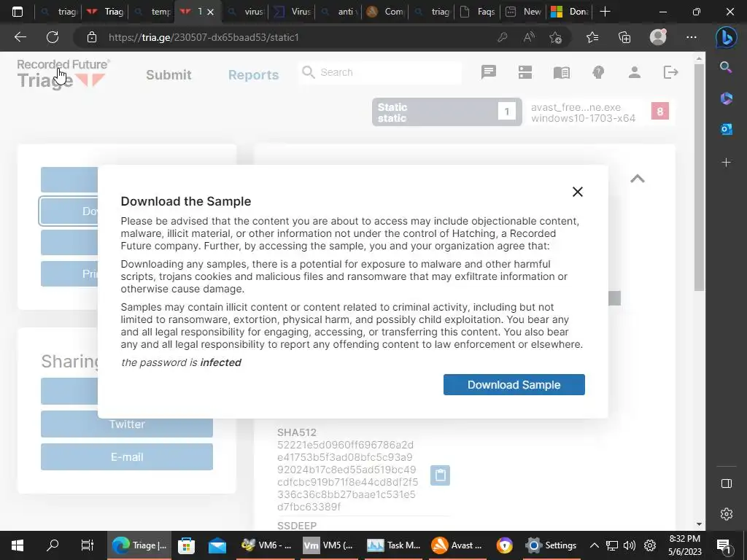747x560 pixels.
Task: Switch to Task Manager on the taskbar
Action: (x=394, y=545)
